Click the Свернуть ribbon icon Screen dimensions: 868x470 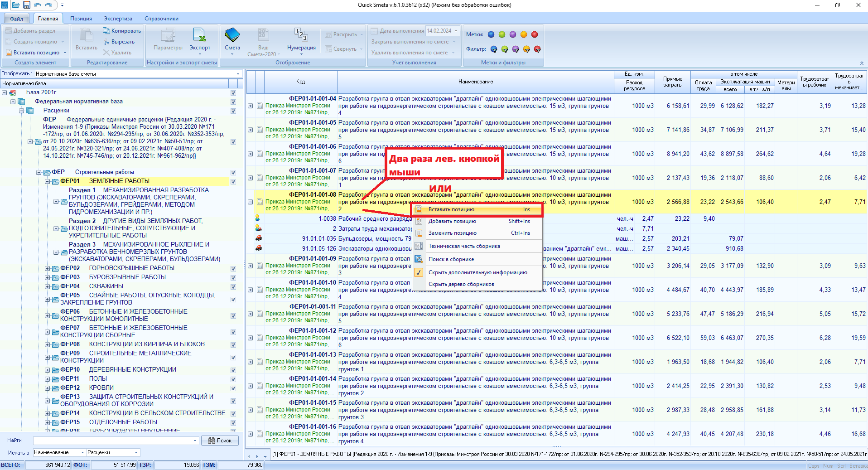(x=328, y=49)
